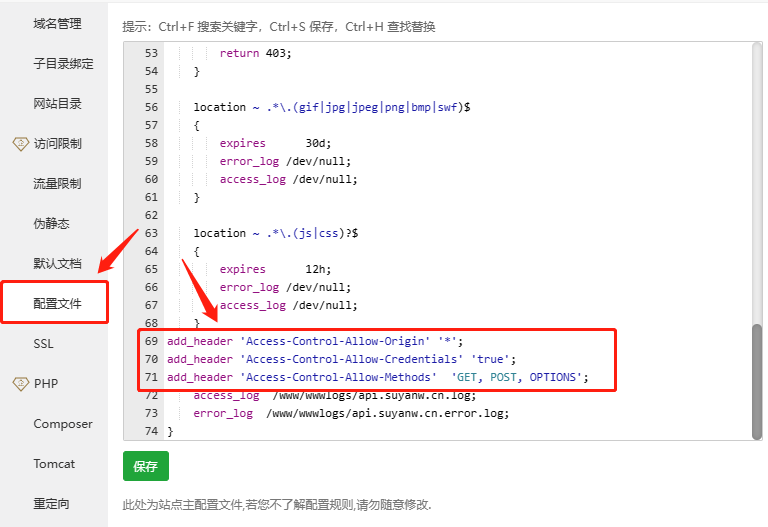Image resolution: width=768 pixels, height=527 pixels.
Task: Click line number 69 in gutter
Action: tap(151, 341)
